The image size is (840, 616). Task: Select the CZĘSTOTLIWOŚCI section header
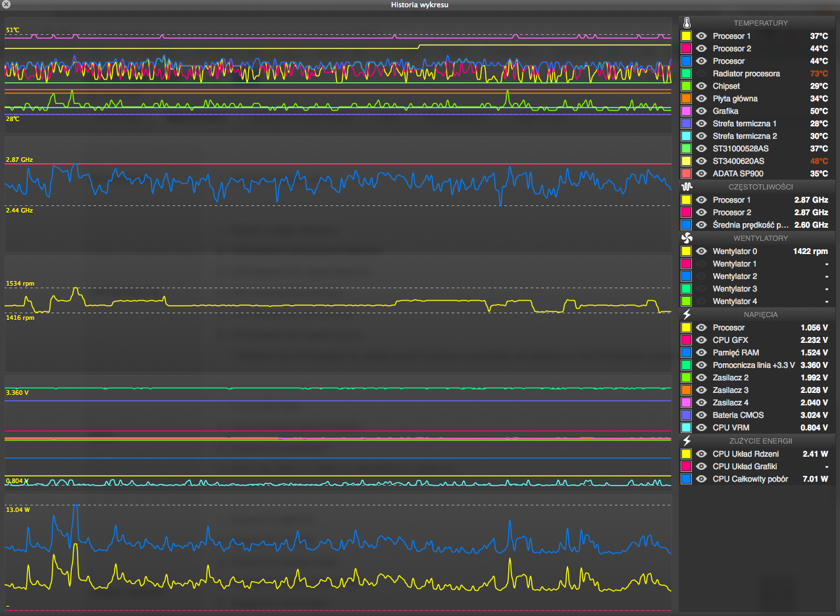point(760,187)
